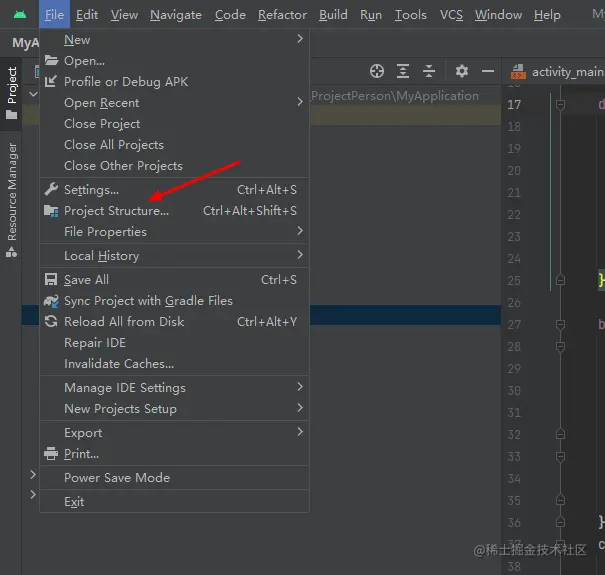The width and height of the screenshot is (605, 575).
Task: Open the Edit menu
Action: tap(87, 15)
